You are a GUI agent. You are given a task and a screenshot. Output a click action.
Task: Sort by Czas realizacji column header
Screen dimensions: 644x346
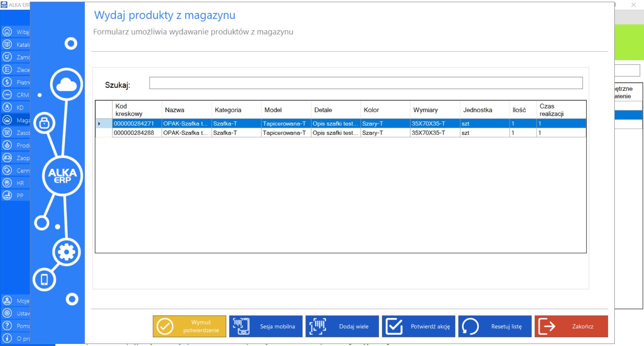[561, 110]
